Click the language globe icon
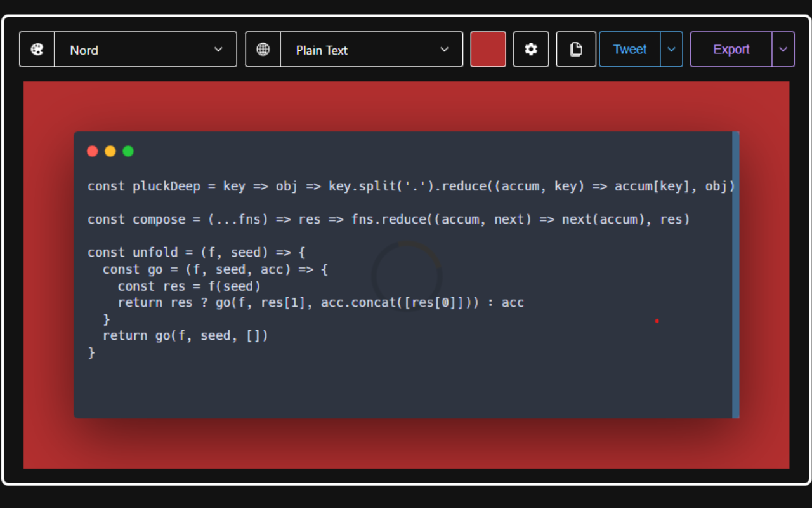 [x=263, y=49]
